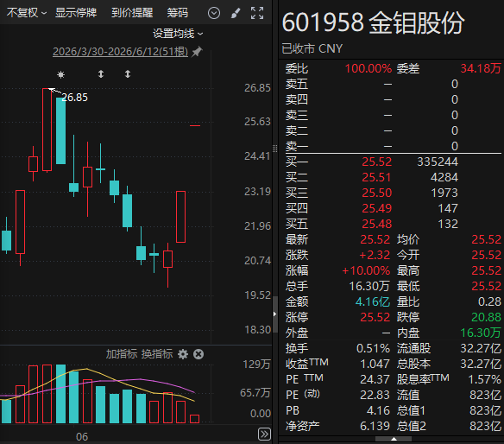This screenshot has width=504, height=444.
Task: Click 金额 4.16亿 value
Action: click(x=373, y=301)
